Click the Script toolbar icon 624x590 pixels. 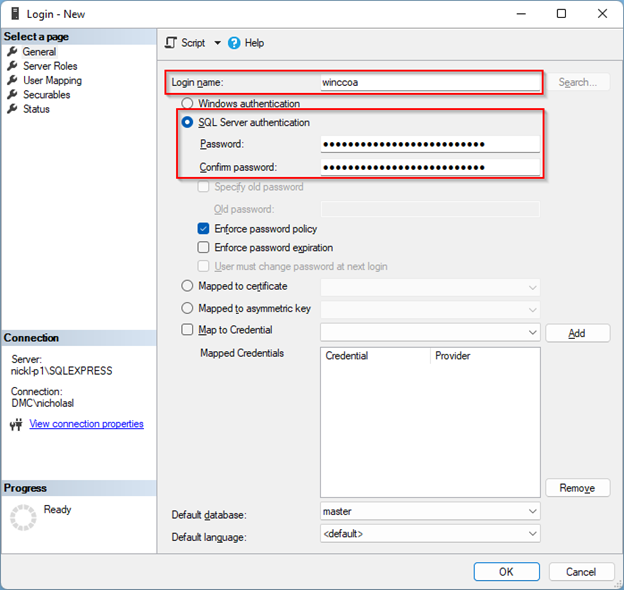pyautogui.click(x=171, y=43)
